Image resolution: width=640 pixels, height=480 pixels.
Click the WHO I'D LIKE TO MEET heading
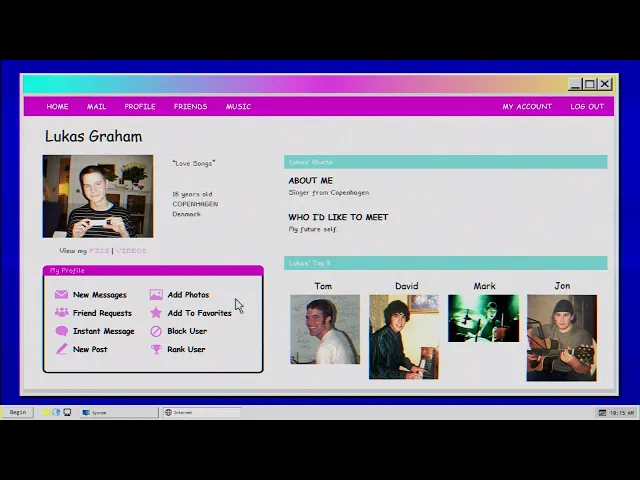[x=338, y=217]
